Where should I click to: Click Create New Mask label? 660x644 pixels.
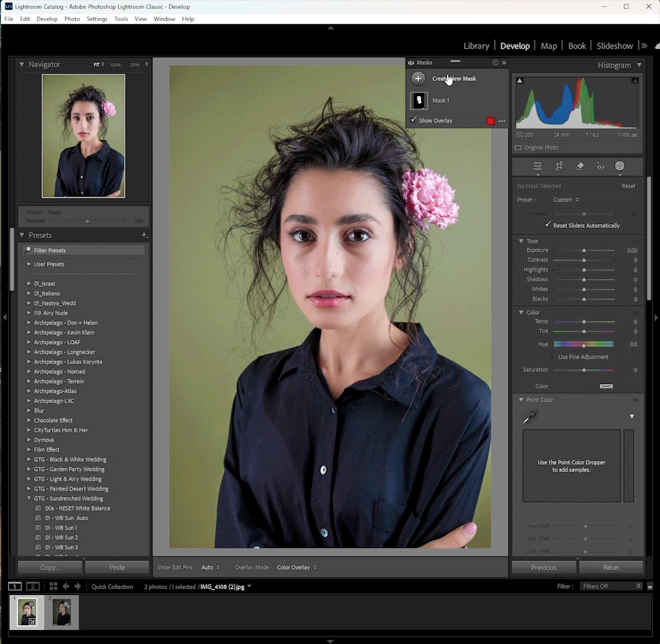click(x=454, y=78)
